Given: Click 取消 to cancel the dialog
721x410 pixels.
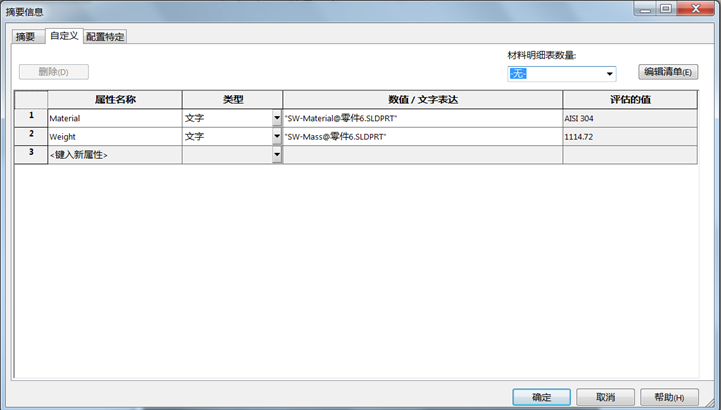Looking at the screenshot, I should click(x=604, y=397).
